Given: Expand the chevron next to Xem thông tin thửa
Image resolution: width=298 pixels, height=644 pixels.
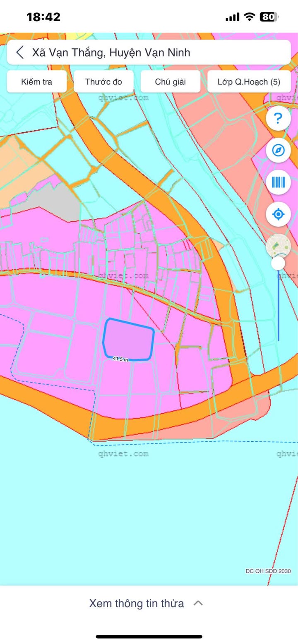Looking at the screenshot, I should [198, 603].
